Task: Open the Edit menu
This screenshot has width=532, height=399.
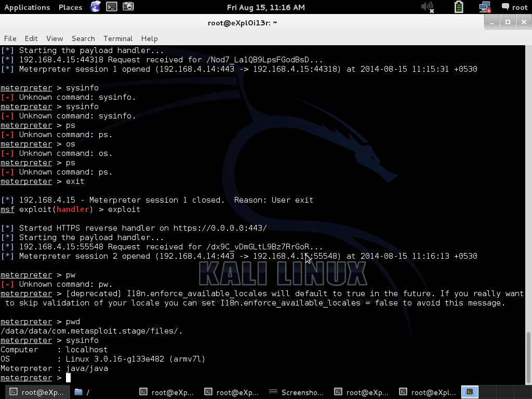Action: 31,38
